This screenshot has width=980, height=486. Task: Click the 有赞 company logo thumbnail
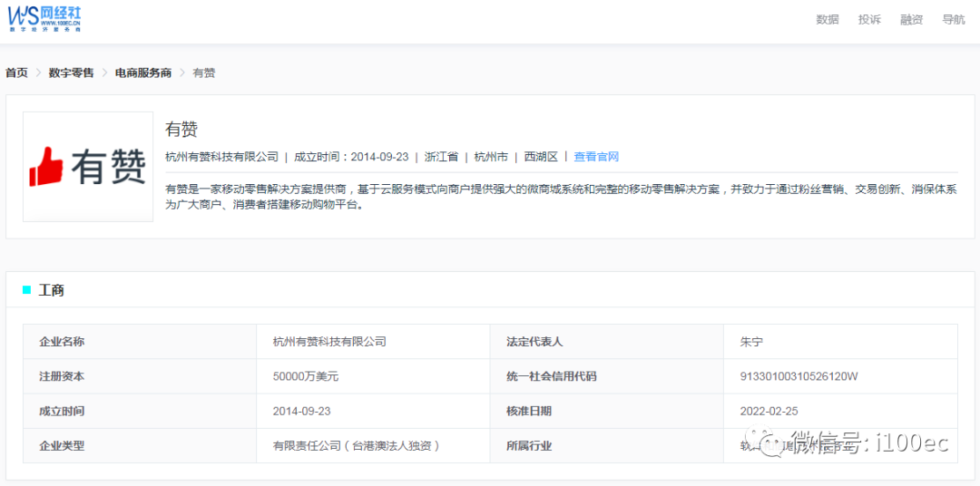(x=88, y=167)
